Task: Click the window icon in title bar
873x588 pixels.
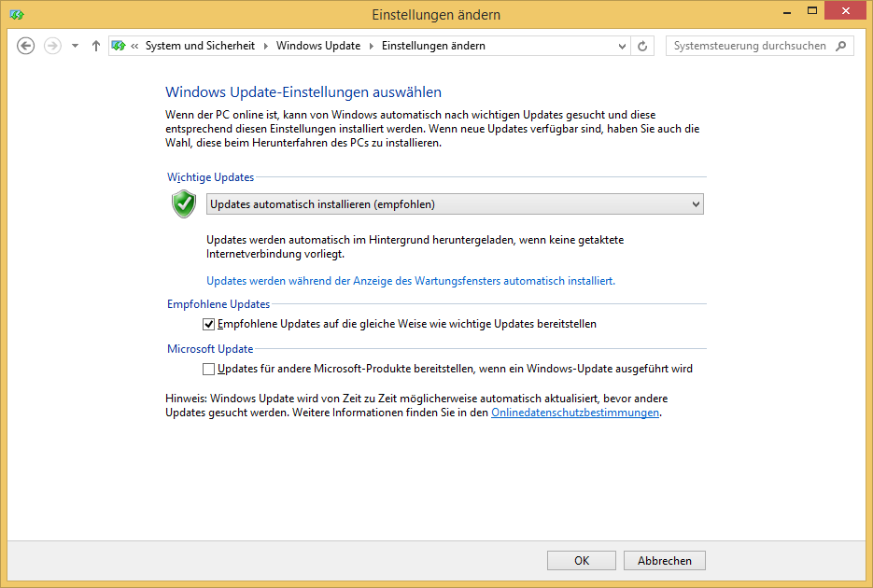Action: click(x=17, y=14)
